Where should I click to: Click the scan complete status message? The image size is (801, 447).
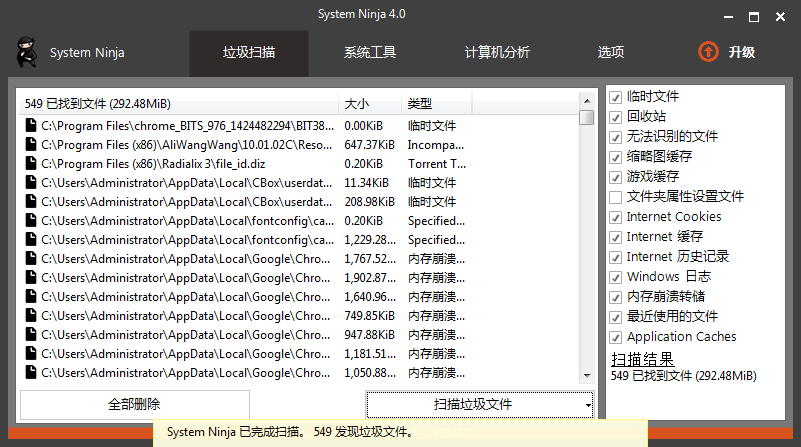(x=290, y=432)
